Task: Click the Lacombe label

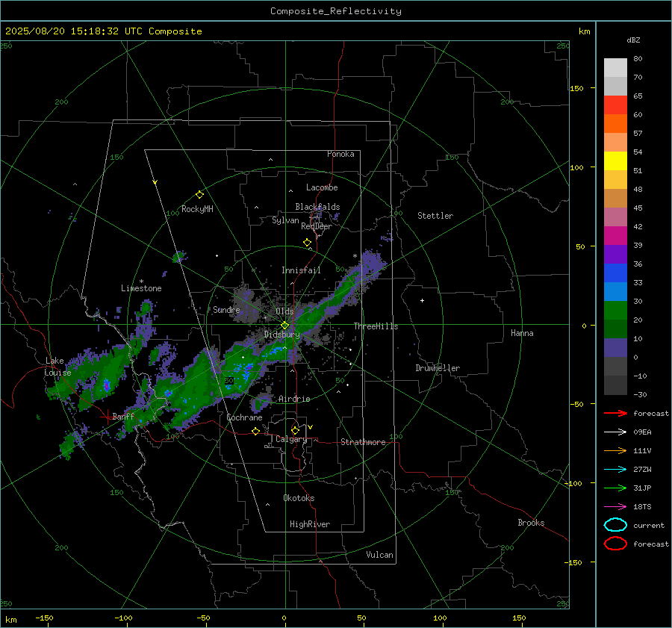Action: 322,187
